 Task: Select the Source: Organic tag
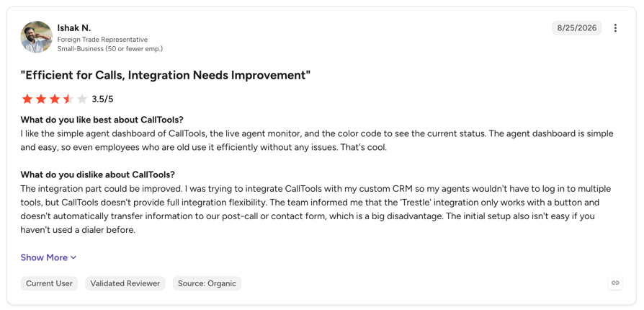pos(207,283)
